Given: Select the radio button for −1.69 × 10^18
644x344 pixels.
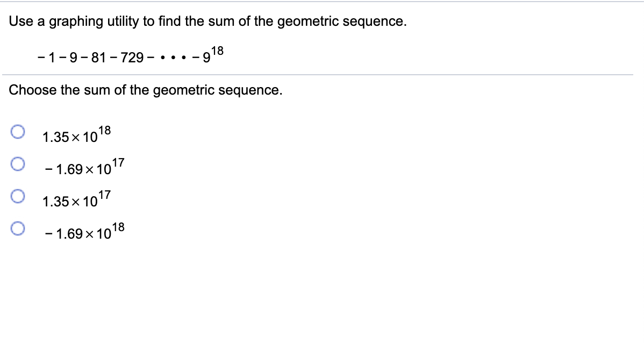Looking at the screenshot, I should [x=17, y=229].
